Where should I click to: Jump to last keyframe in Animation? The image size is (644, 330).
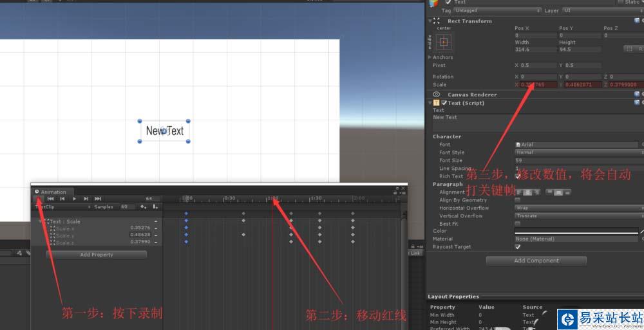[x=98, y=199]
